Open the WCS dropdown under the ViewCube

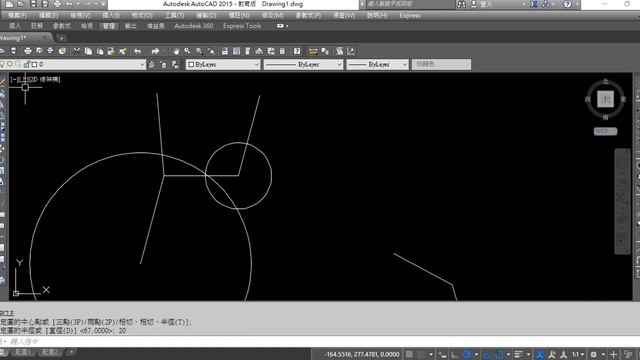pyautogui.click(x=605, y=131)
